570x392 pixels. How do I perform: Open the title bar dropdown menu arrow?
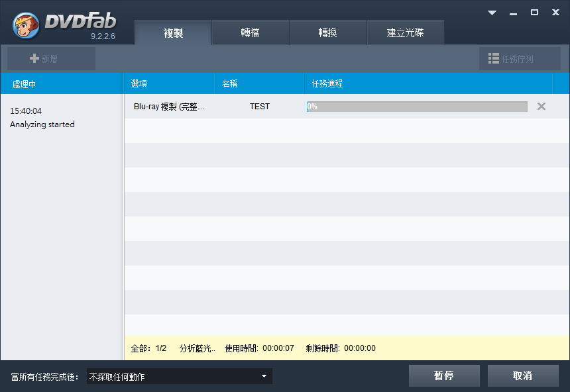pyautogui.click(x=492, y=13)
